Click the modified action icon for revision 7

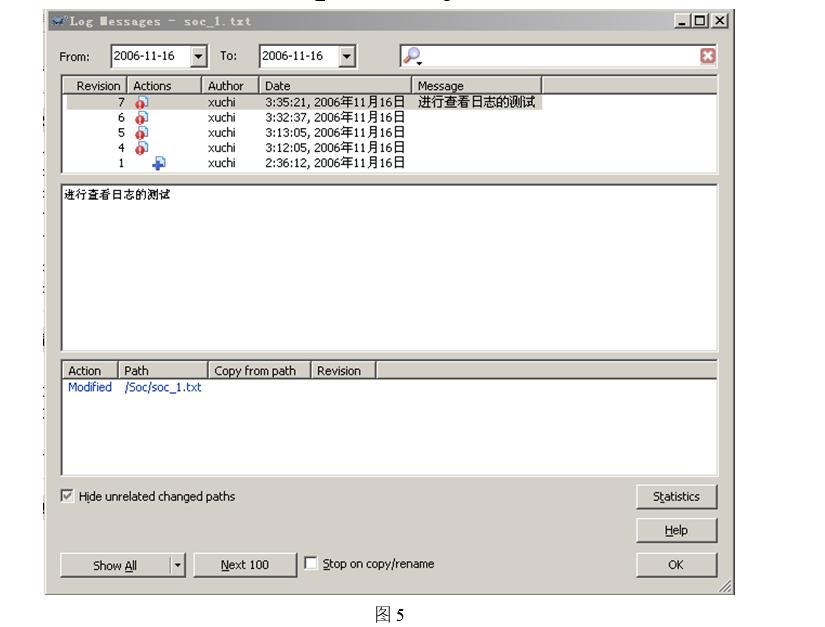click(x=141, y=102)
